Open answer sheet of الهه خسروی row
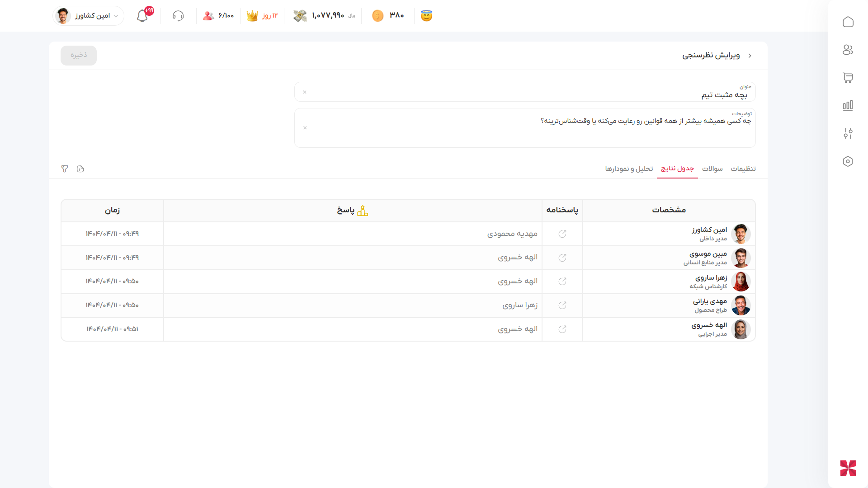This screenshot has height=488, width=868. click(562, 329)
